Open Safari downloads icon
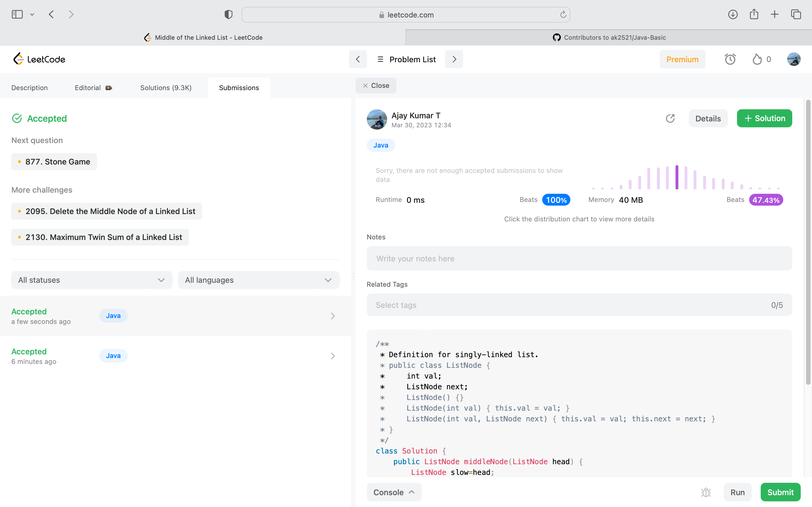Screen dimensions: 812x507 pos(732,14)
